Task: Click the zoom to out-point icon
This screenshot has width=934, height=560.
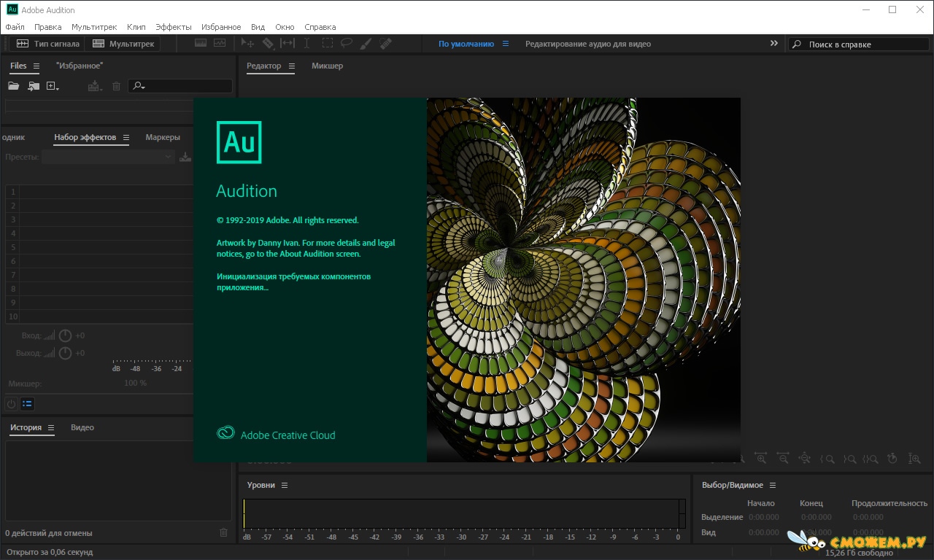Action: 849,459
